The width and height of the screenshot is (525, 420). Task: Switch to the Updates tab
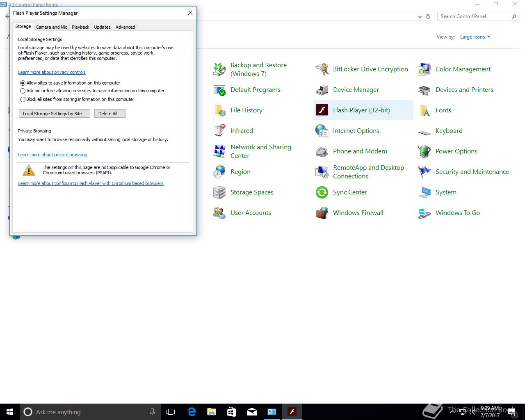tap(102, 27)
